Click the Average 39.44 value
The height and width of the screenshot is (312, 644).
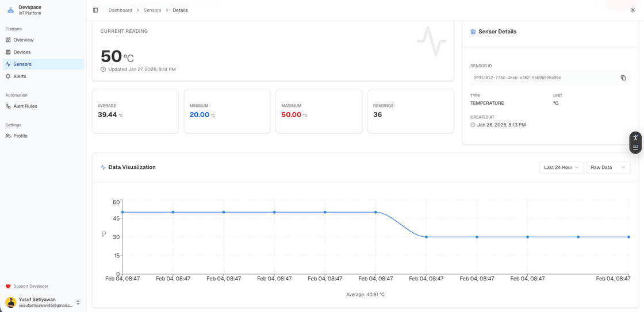click(107, 114)
